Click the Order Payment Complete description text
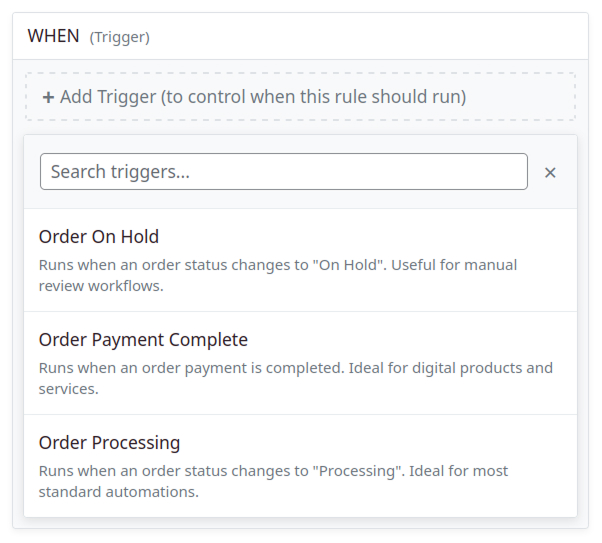The image size is (602, 543). [x=295, y=368]
